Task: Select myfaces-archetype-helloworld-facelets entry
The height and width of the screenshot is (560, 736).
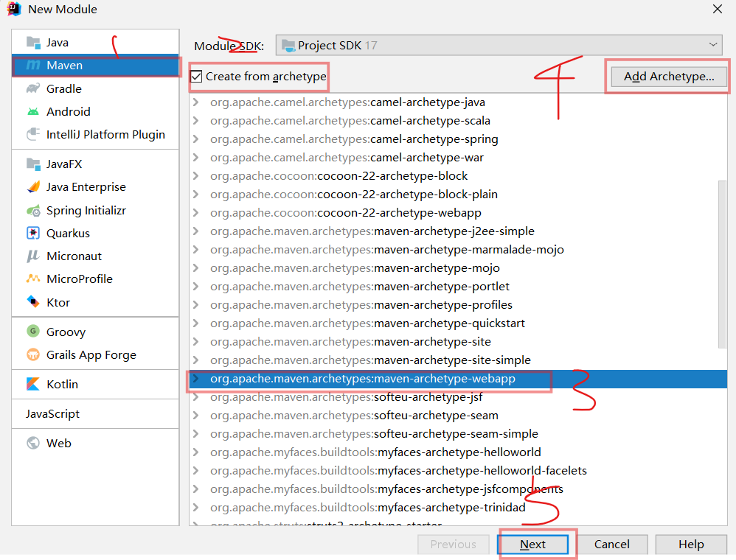Action: coord(398,470)
